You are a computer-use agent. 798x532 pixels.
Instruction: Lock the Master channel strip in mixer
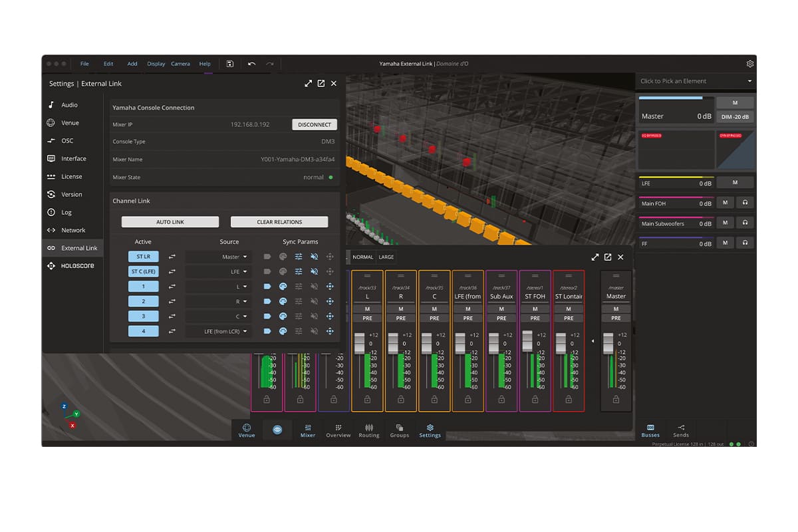click(616, 400)
